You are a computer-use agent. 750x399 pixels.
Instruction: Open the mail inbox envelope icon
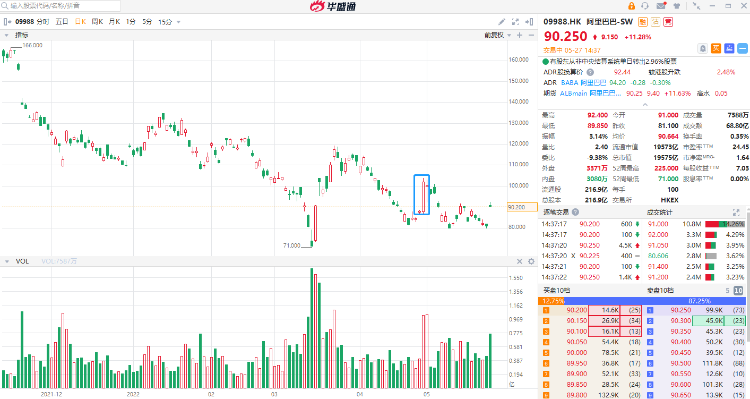pyautogui.click(x=661, y=6)
